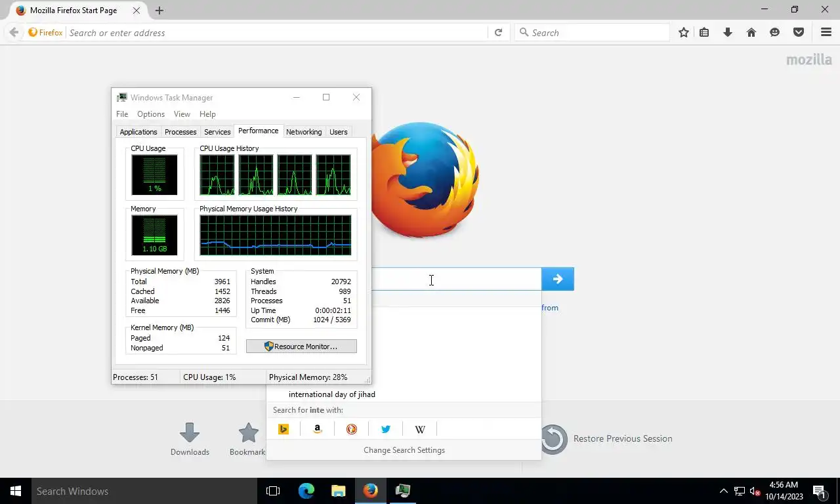Click the Up Time value 0:00:02:11
Screen dimensions: 840x504
click(333, 310)
